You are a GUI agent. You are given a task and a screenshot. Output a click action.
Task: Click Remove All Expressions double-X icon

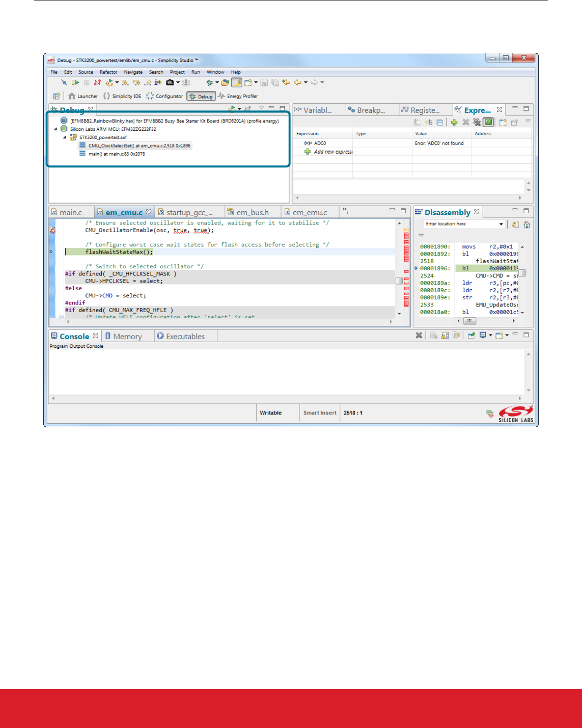(x=477, y=122)
